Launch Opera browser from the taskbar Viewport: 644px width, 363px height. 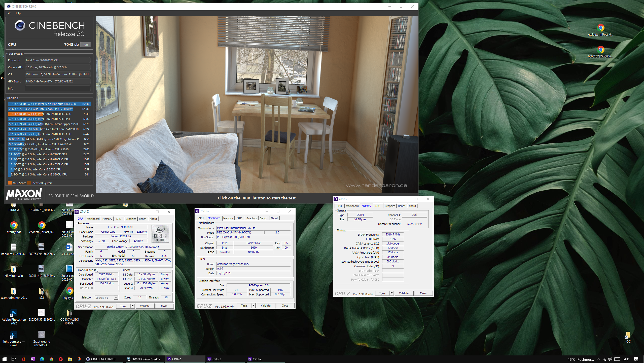click(60, 359)
